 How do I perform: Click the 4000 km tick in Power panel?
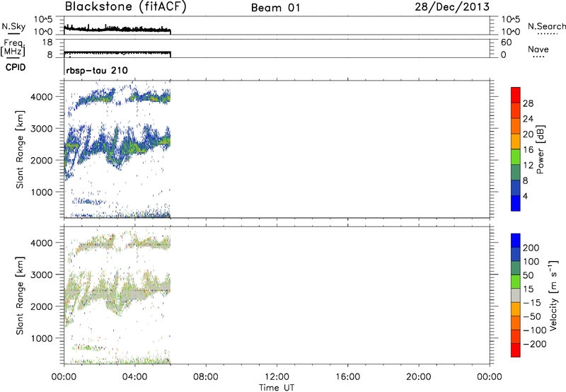click(x=42, y=97)
